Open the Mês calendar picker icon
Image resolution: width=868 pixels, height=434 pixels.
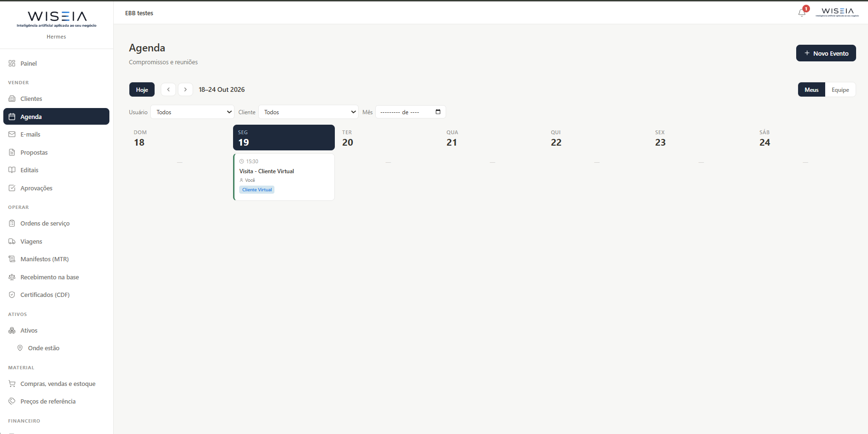coord(438,112)
